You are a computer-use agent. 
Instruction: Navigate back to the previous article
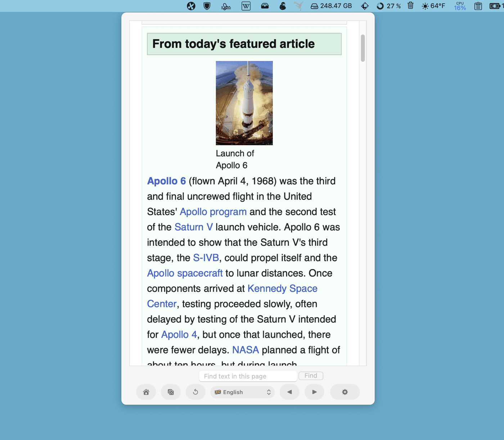click(x=289, y=392)
